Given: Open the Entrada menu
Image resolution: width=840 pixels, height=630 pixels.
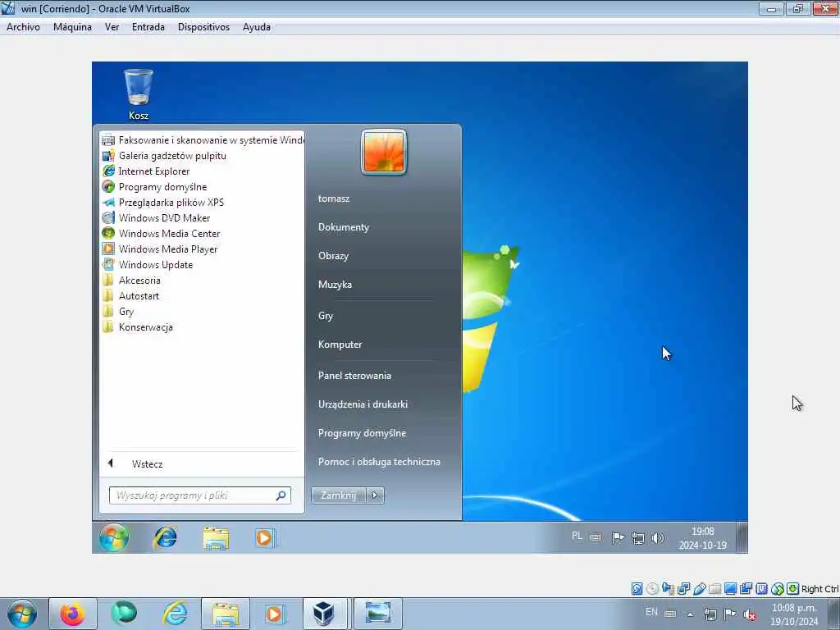Looking at the screenshot, I should [148, 27].
